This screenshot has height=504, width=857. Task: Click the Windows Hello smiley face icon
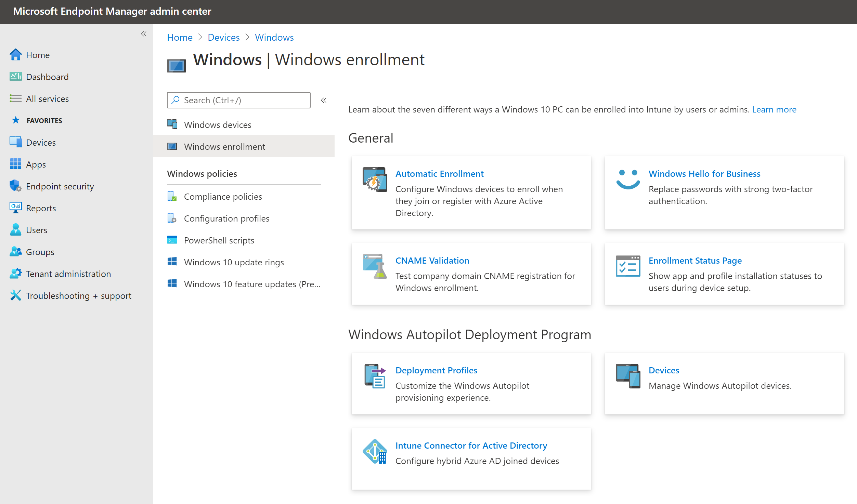tap(628, 180)
